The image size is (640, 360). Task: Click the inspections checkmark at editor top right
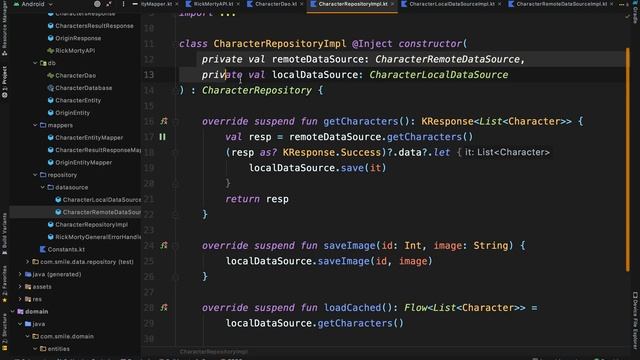coord(627,16)
